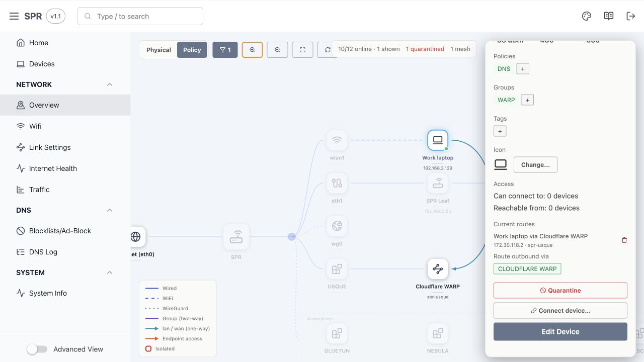Collapse the DNS section
Image resolution: width=644 pixels, height=362 pixels.
(x=110, y=210)
